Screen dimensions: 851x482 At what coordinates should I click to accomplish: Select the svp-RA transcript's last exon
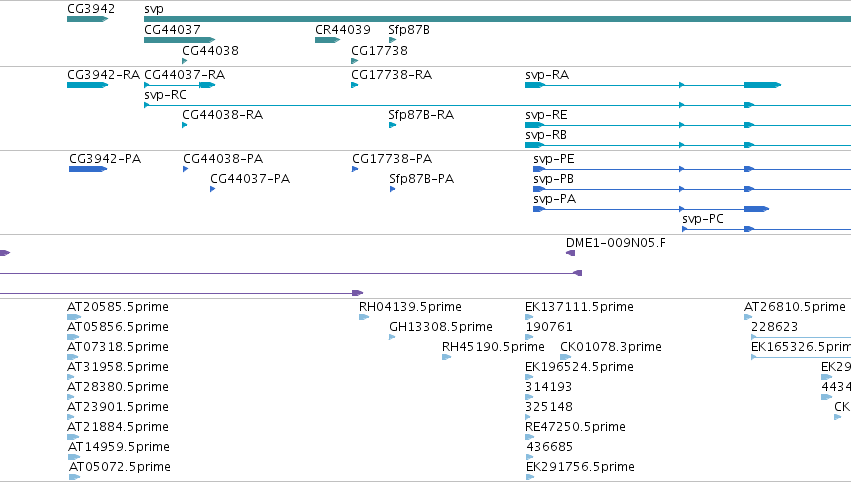(x=762, y=85)
